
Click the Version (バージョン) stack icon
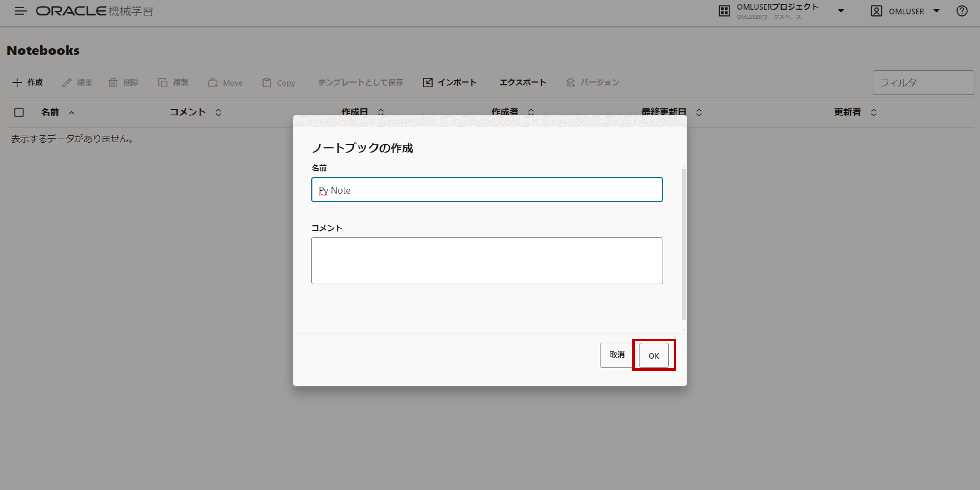570,82
